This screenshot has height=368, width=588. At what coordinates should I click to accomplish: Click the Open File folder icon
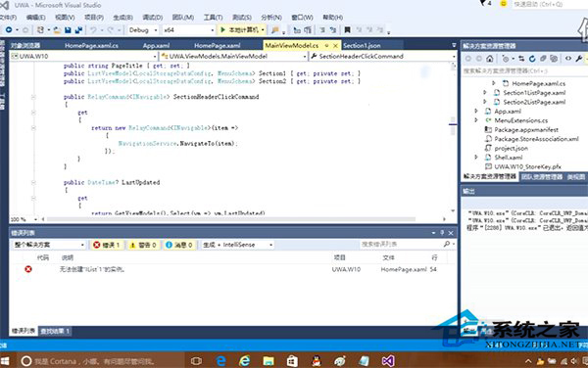click(57, 30)
